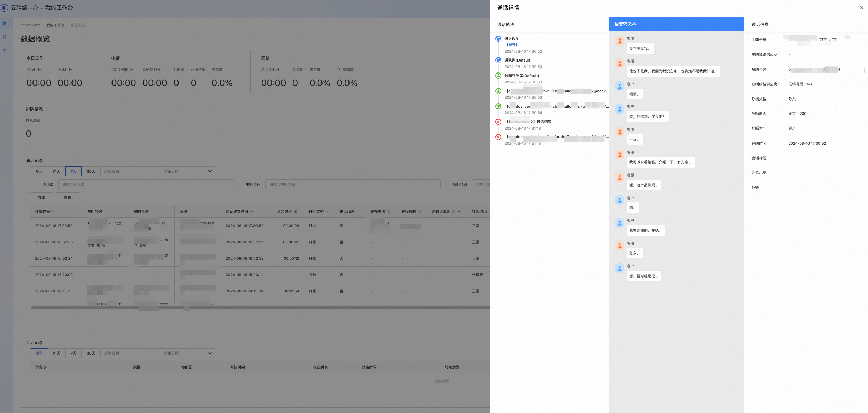Open the workbench chart icon in left sidebar
Viewport: 868px width, 413px height.
[4, 23]
